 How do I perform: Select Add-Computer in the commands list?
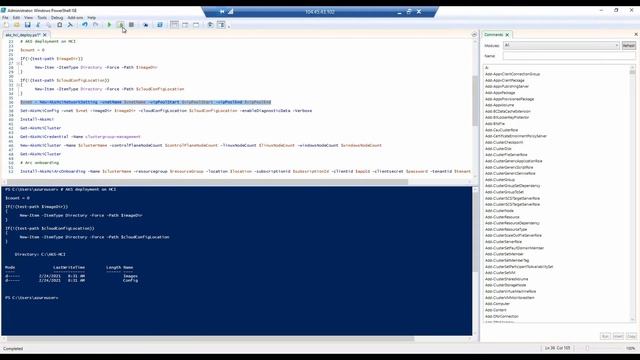click(497, 304)
